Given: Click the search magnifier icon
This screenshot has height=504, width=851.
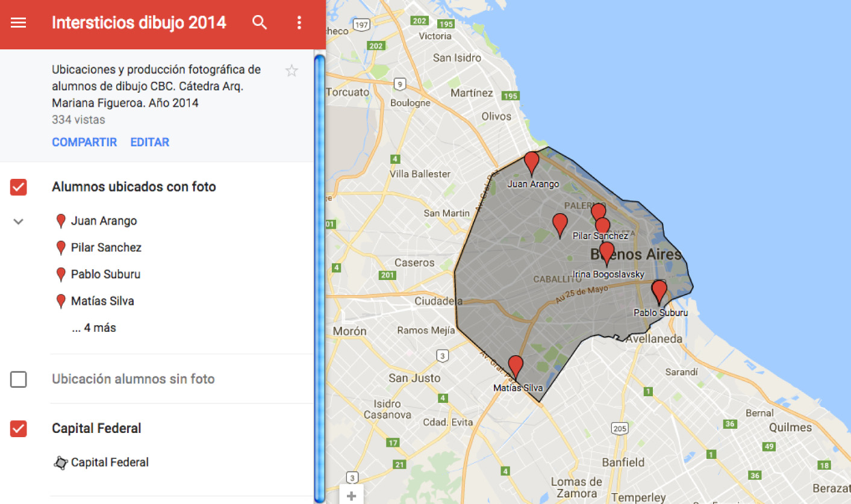Looking at the screenshot, I should pos(260,23).
